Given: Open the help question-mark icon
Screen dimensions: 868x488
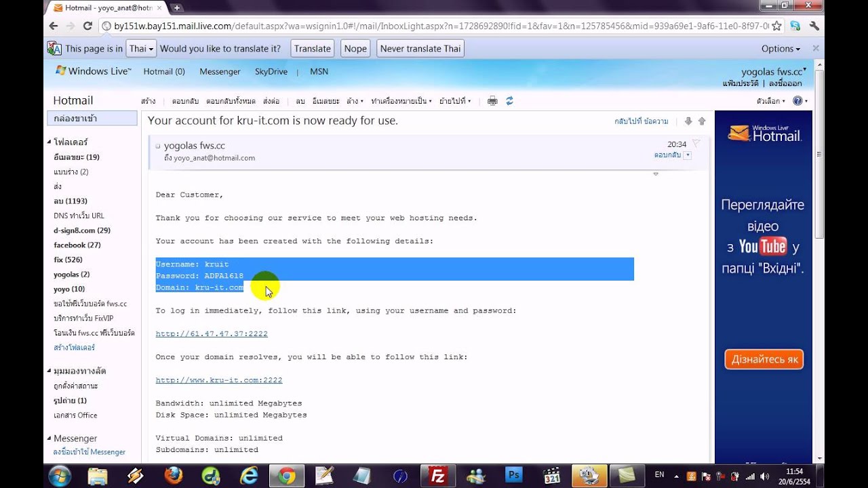Looking at the screenshot, I should (x=797, y=101).
